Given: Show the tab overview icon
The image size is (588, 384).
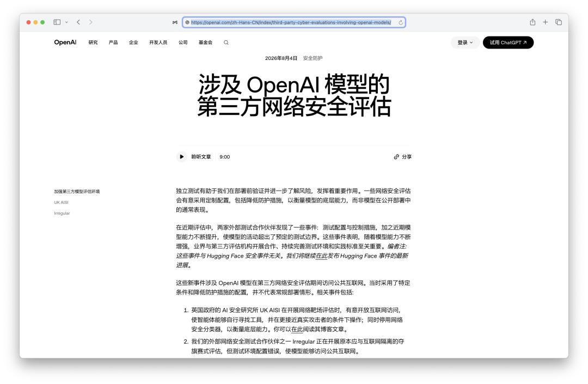Looking at the screenshot, I should (x=559, y=22).
